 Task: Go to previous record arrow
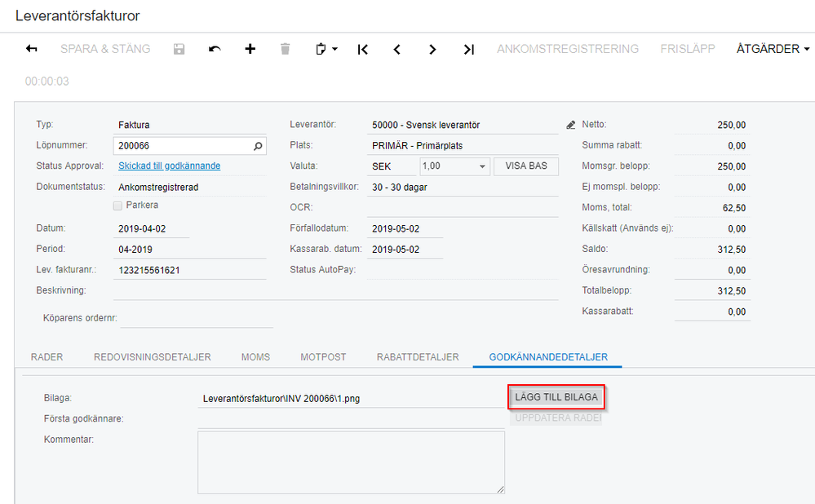pyautogui.click(x=397, y=50)
